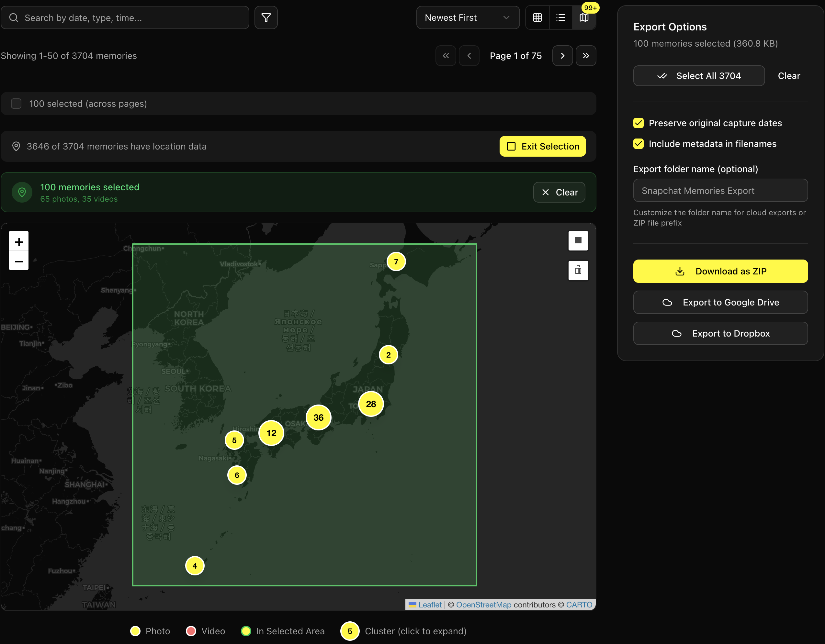Jump to the last page with the double-chevron
The width and height of the screenshot is (825, 644).
click(x=586, y=55)
